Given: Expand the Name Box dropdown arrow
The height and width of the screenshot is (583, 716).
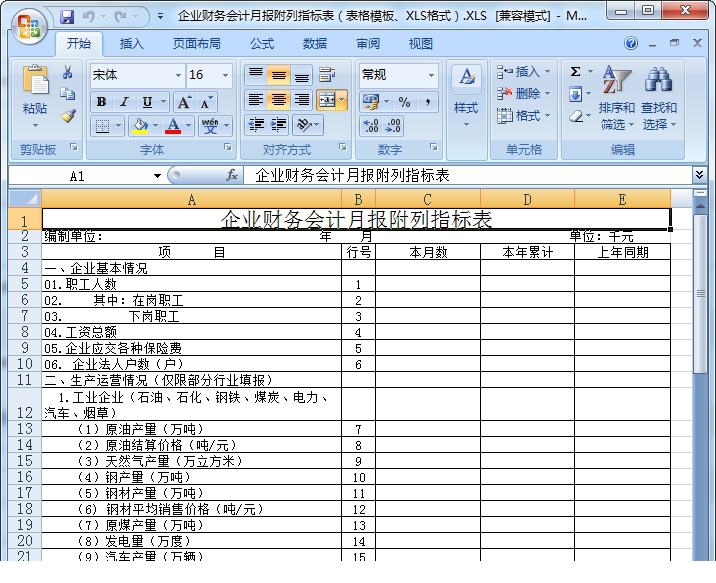Looking at the screenshot, I should click(158, 176).
